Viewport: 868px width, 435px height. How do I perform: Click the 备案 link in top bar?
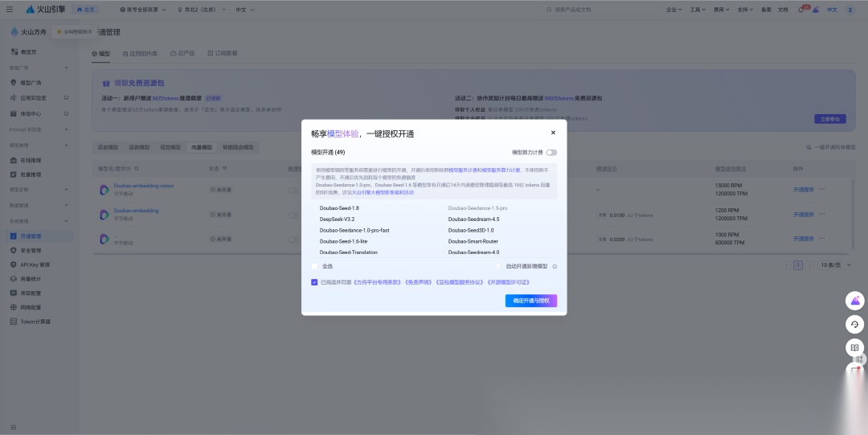tap(766, 10)
